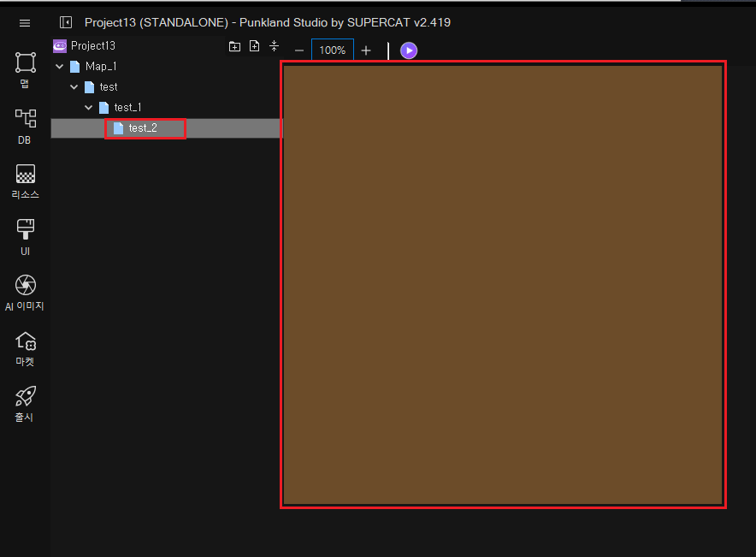This screenshot has width=756, height=557.
Task: Open the 출시 (Release) rocket section
Action: click(x=25, y=404)
